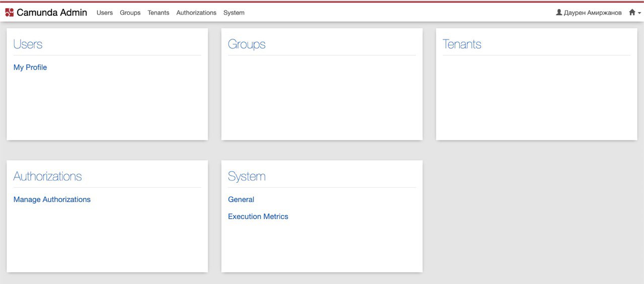Open the home apps dropdown icon
The height and width of the screenshot is (284, 644).
tap(634, 13)
